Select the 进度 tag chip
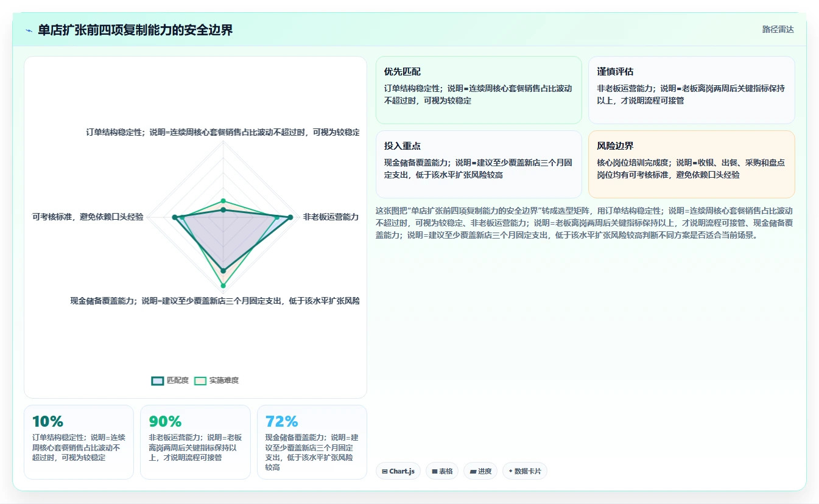The height and width of the screenshot is (504, 819). 480,471
